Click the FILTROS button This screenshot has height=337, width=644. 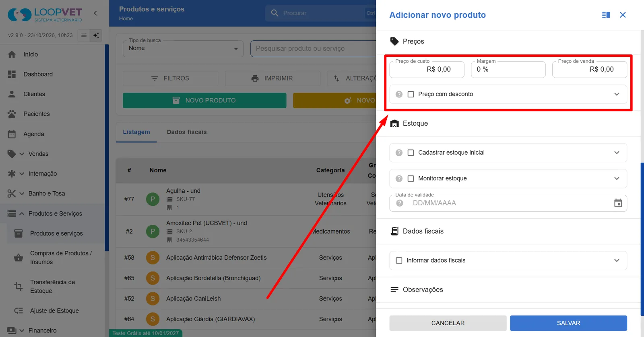pos(170,79)
